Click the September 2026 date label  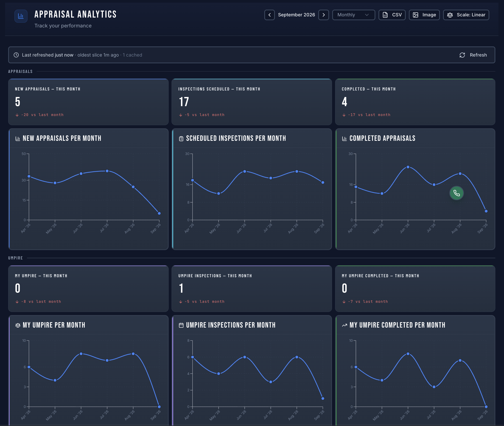click(x=296, y=15)
